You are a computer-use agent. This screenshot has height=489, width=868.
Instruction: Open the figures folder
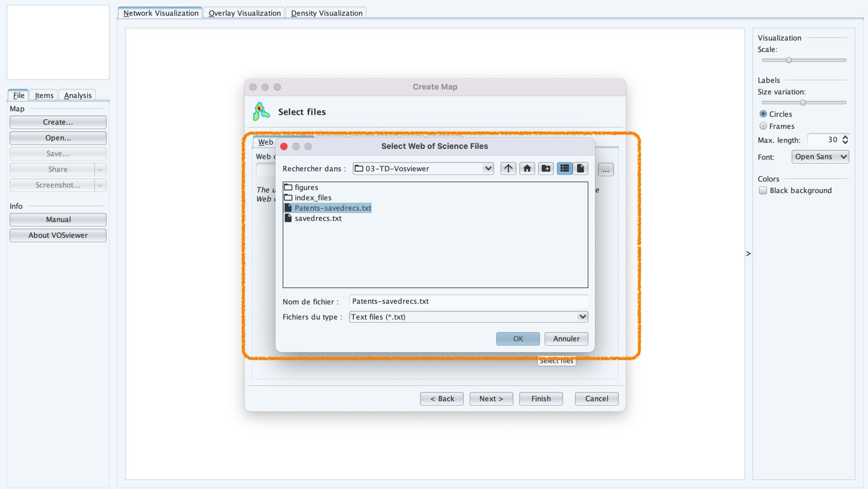(x=306, y=187)
